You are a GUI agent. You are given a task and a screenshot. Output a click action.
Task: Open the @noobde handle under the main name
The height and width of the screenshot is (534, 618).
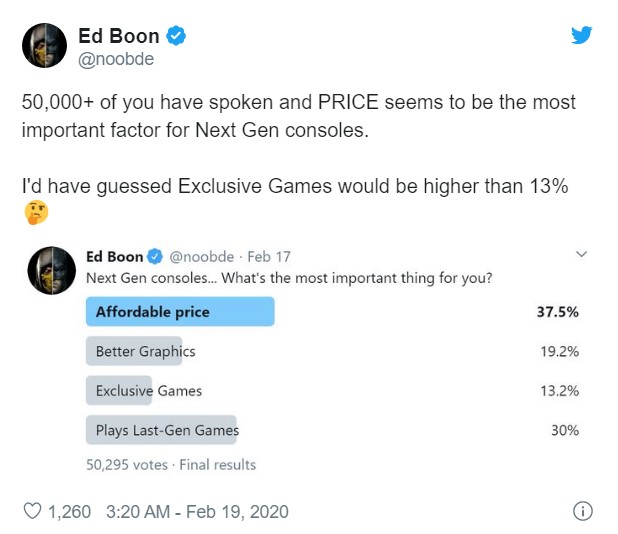[116, 59]
